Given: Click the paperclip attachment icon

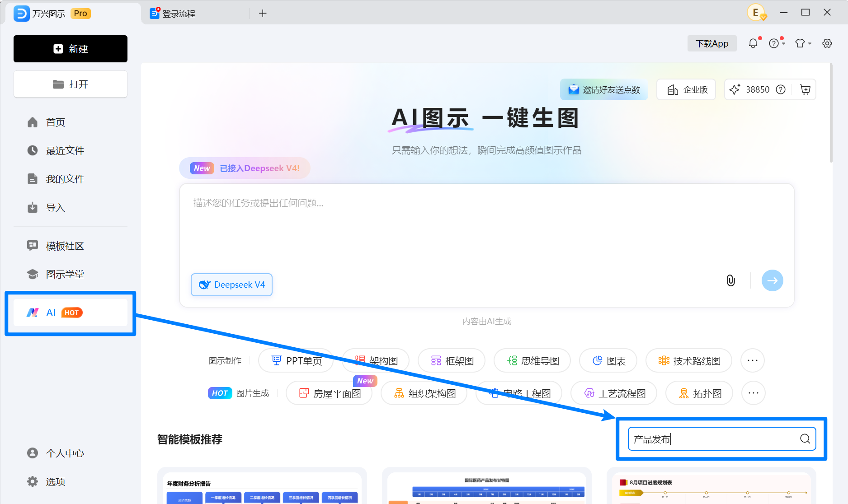Looking at the screenshot, I should (x=730, y=280).
